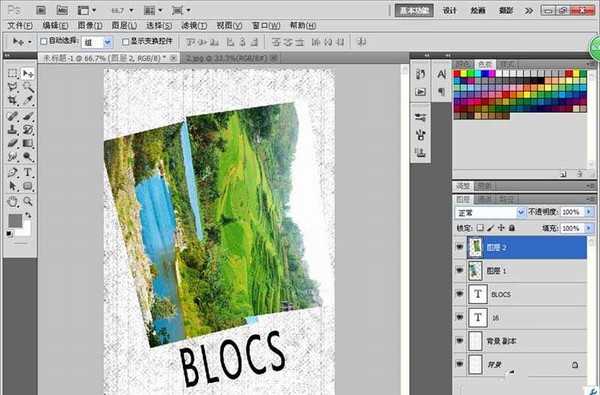
Task: Select the Rectangular Marquee tool
Action: (13, 73)
